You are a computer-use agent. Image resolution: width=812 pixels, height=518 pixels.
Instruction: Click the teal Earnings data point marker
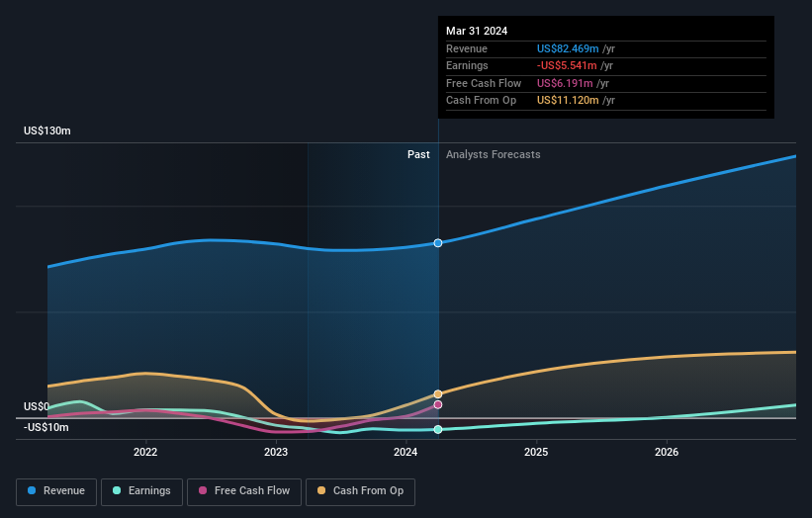click(x=438, y=429)
